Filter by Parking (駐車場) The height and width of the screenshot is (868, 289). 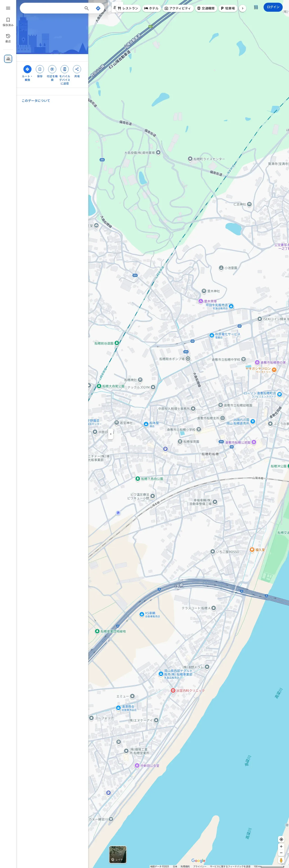tap(228, 8)
